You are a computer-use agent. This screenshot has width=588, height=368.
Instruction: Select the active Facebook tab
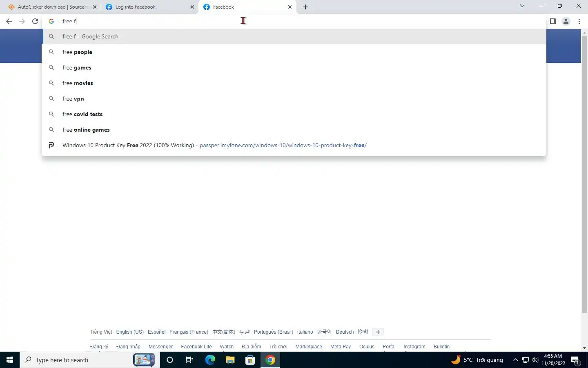click(x=247, y=7)
